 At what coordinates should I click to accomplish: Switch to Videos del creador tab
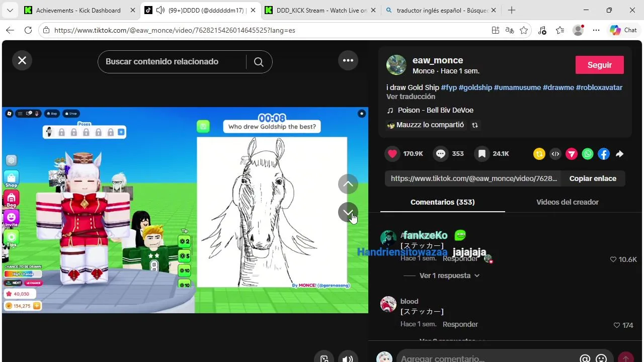click(568, 202)
